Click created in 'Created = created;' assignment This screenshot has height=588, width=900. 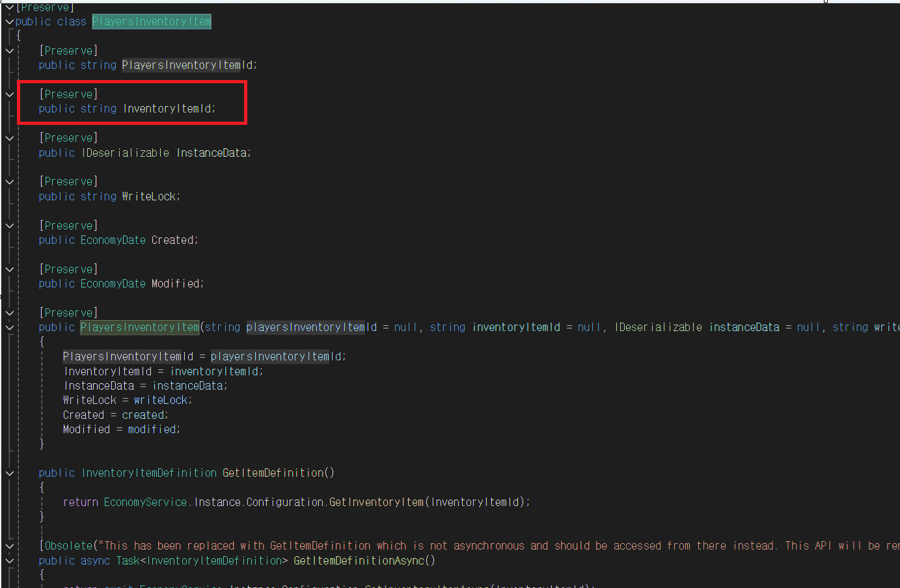click(143, 415)
